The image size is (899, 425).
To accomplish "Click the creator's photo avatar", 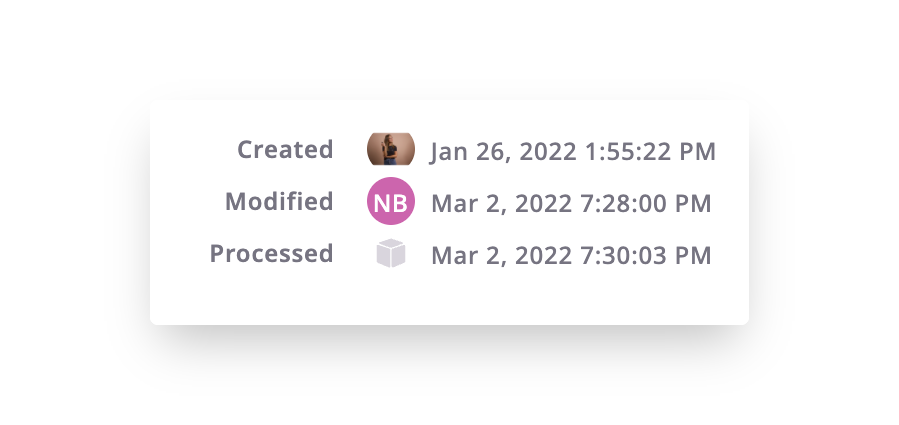I will (x=391, y=149).
